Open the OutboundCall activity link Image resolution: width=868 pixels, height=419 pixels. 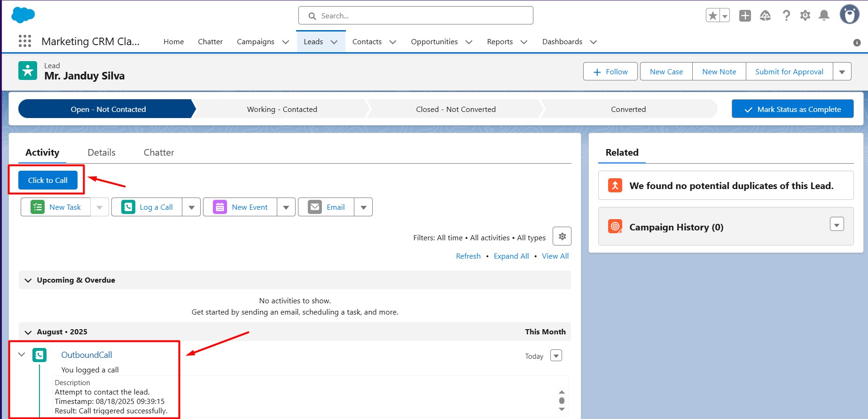(86, 355)
